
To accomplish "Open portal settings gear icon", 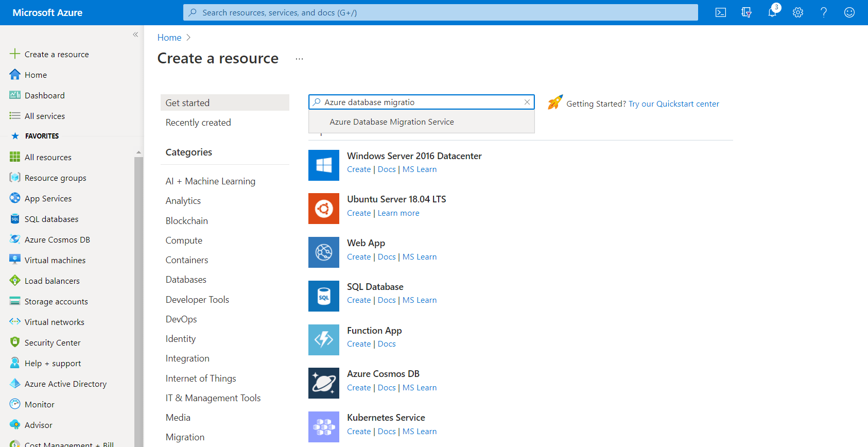I will pyautogui.click(x=798, y=12).
